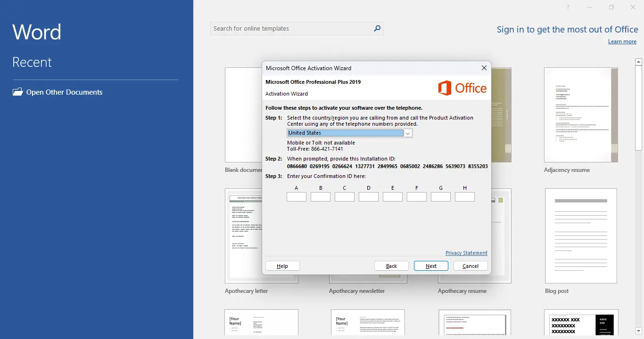644x339 pixels.
Task: Close the Activation Wizard with the X
Action: coord(484,68)
